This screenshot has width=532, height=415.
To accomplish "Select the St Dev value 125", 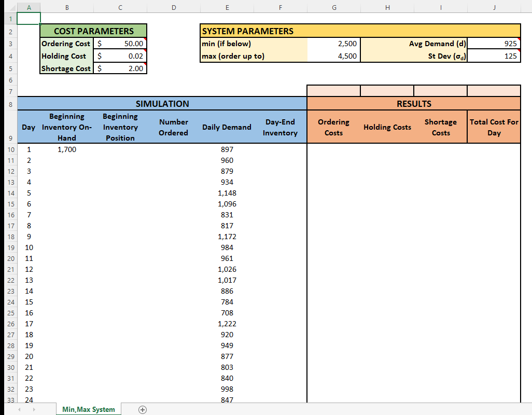I will pos(494,56).
